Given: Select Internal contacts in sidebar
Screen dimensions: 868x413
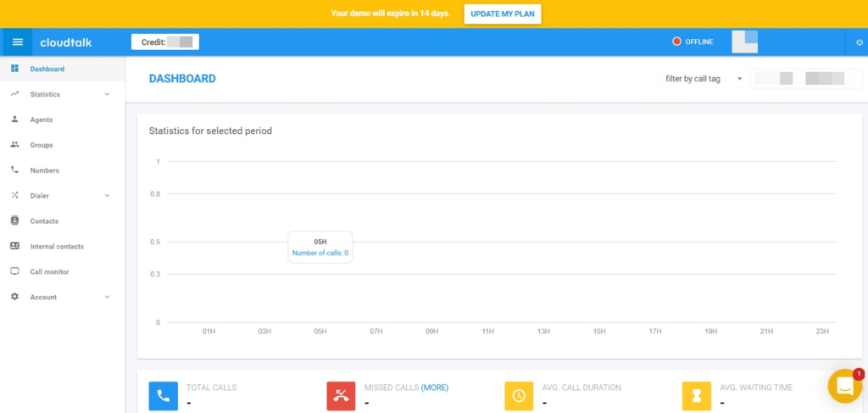Looking at the screenshot, I should point(57,247).
